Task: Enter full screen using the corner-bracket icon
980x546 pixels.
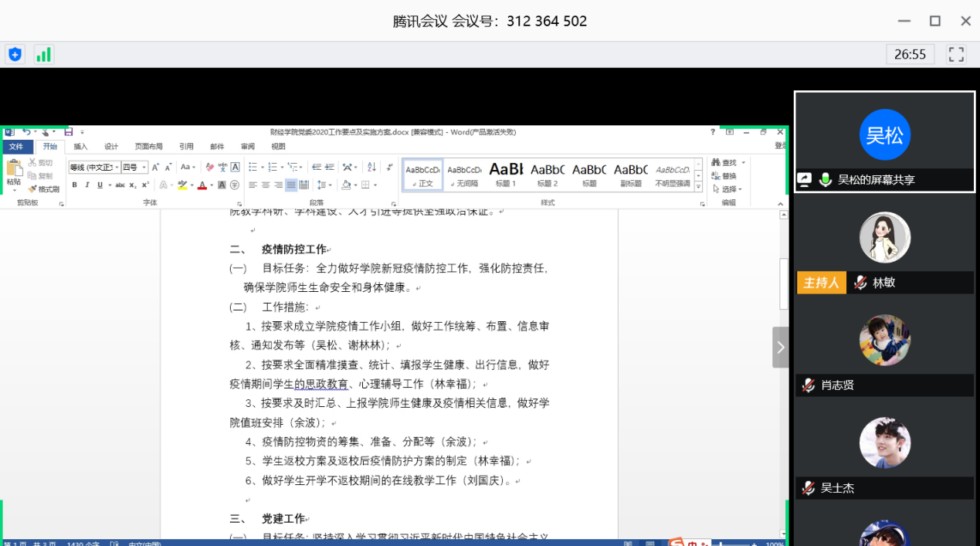Action: pos(956,54)
